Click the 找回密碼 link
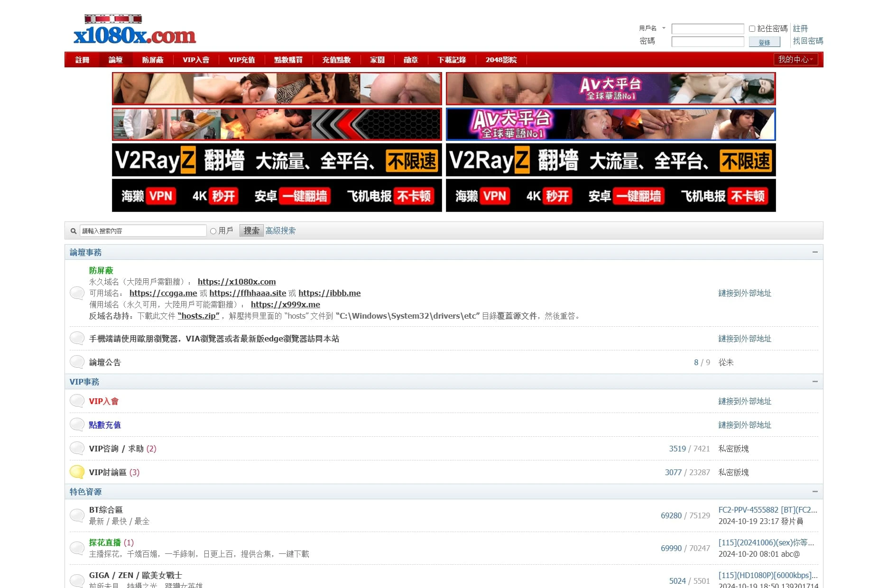 pos(808,41)
